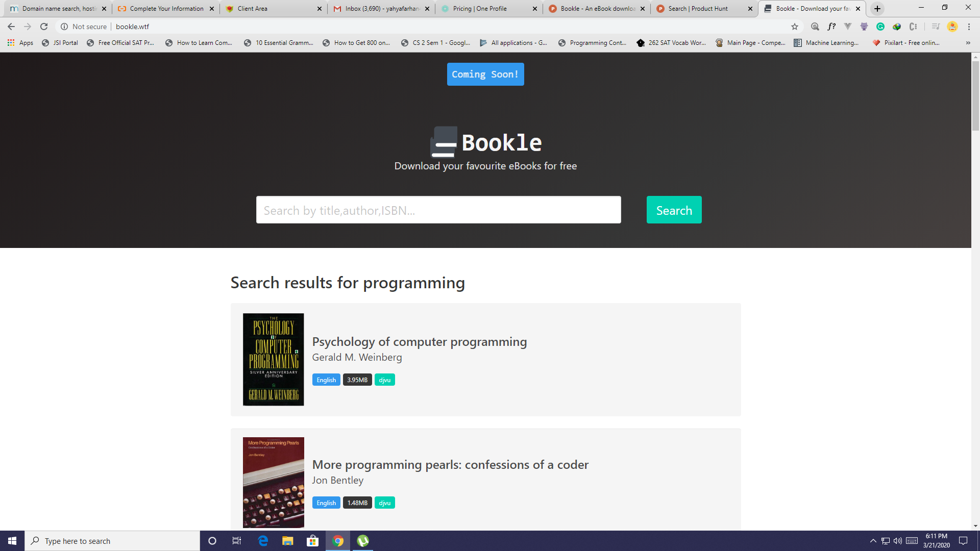Screen dimensions: 980x551
Task: Click the Not secure site info icon
Action: click(64, 27)
